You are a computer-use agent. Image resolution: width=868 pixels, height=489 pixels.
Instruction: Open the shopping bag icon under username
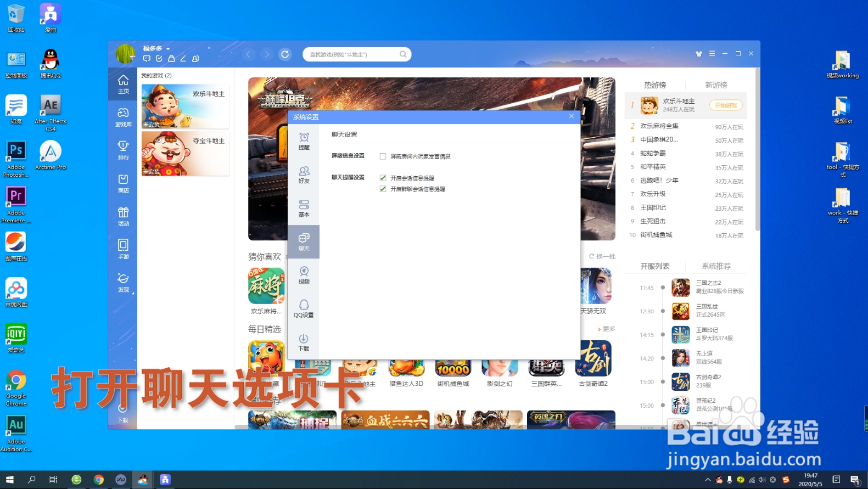[171, 59]
